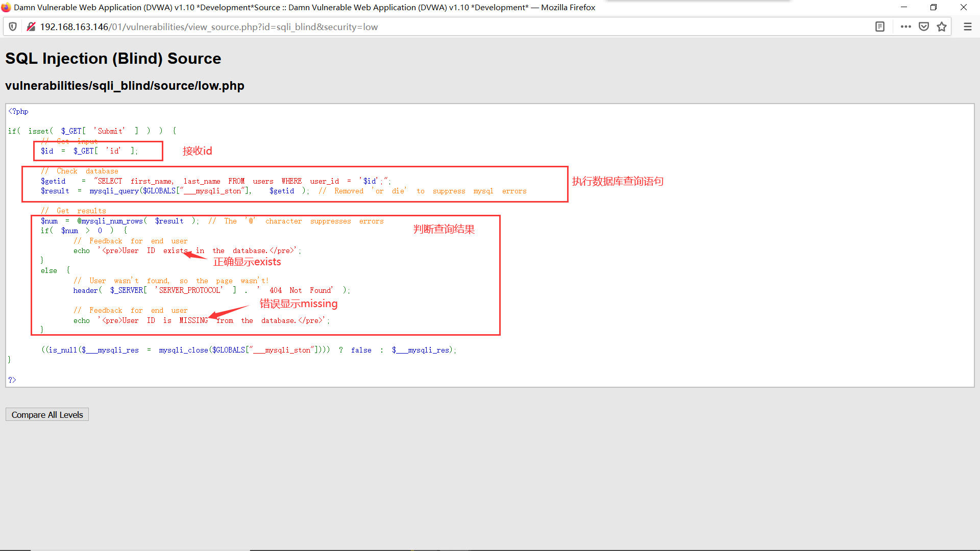Bookmark this page with the star

[x=942, y=27]
